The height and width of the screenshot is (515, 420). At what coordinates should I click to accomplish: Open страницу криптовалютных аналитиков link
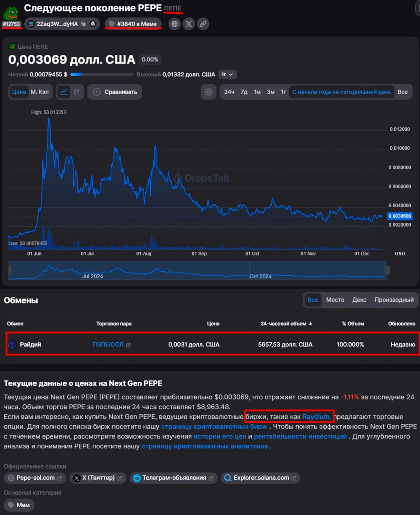(205, 446)
